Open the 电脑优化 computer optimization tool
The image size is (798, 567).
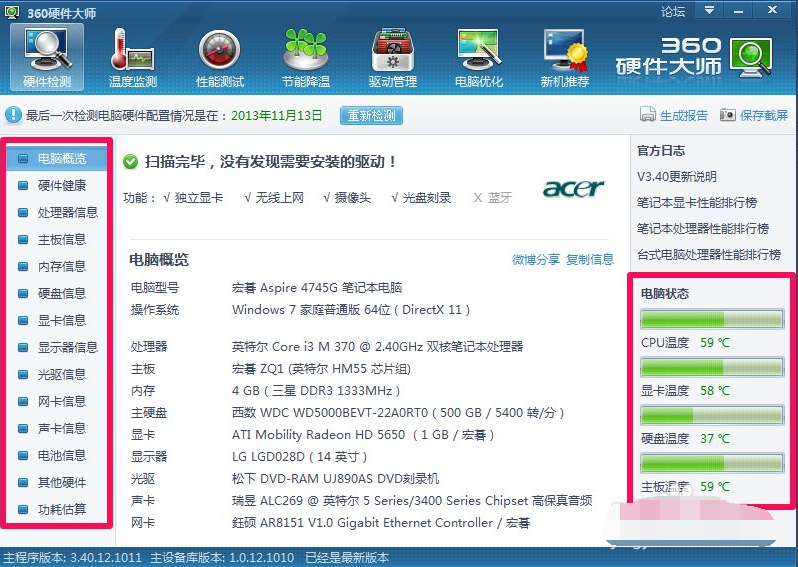[479, 58]
